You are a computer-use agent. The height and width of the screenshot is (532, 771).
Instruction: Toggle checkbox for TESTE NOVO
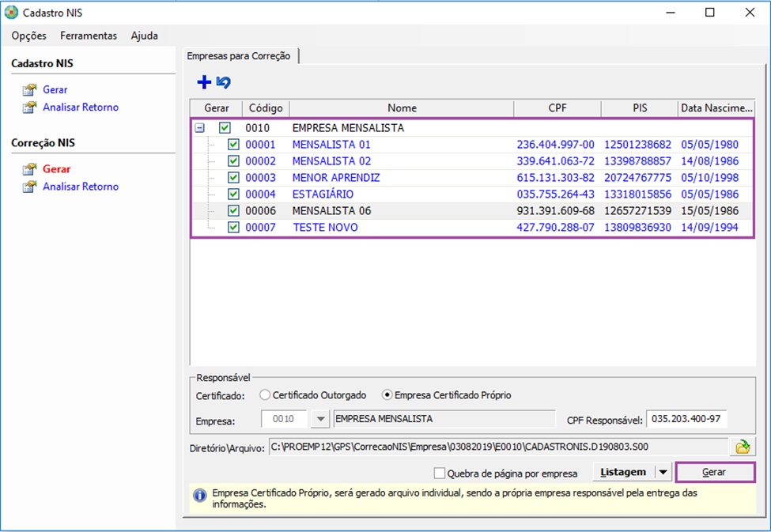click(233, 228)
